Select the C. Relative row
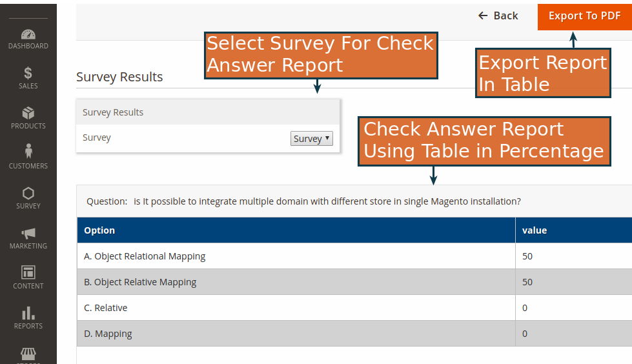Screen dimensions: 632x364 (354, 308)
